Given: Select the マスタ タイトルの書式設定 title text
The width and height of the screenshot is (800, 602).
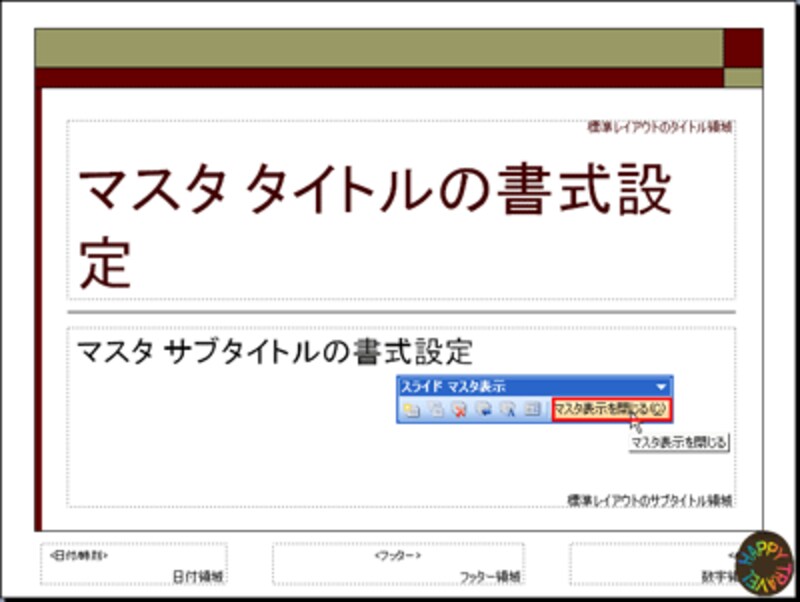Looking at the screenshot, I should (374, 225).
